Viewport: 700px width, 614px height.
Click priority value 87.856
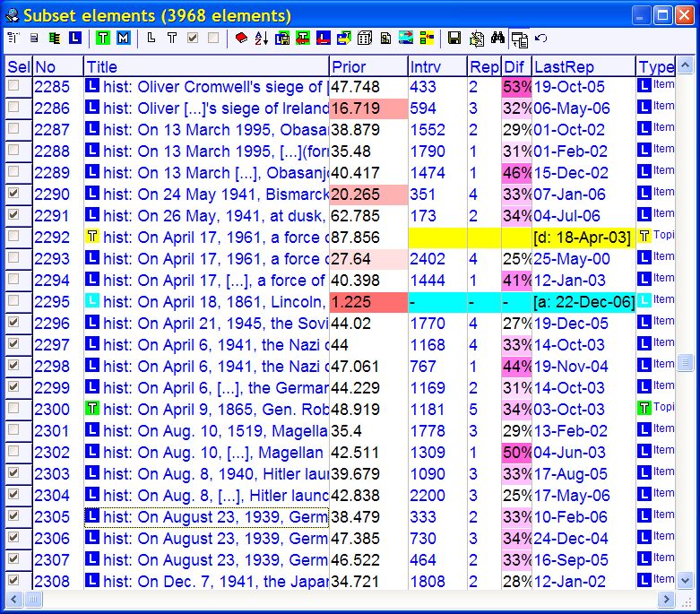coord(355,238)
